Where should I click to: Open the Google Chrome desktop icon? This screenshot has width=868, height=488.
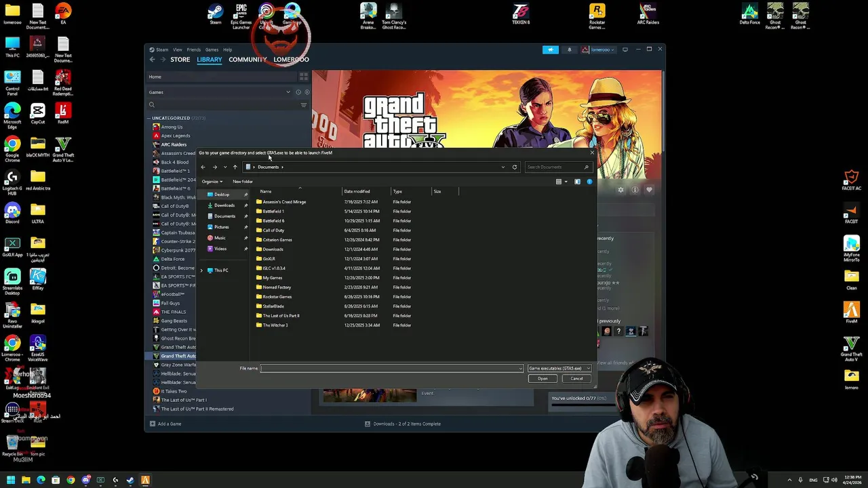tap(12, 149)
